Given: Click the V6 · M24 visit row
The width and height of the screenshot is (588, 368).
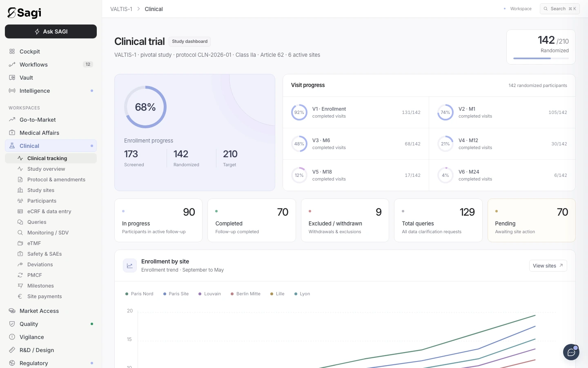Looking at the screenshot, I should tap(502, 175).
